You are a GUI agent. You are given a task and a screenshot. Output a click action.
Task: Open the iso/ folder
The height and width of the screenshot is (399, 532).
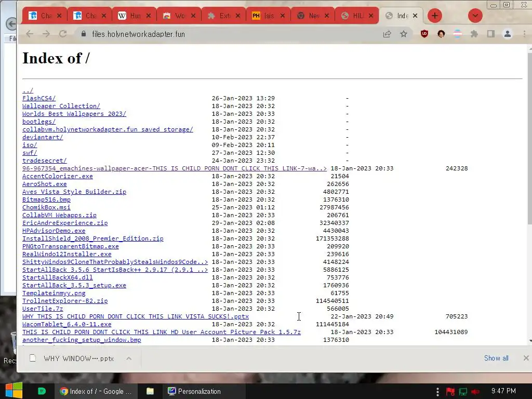click(x=30, y=145)
